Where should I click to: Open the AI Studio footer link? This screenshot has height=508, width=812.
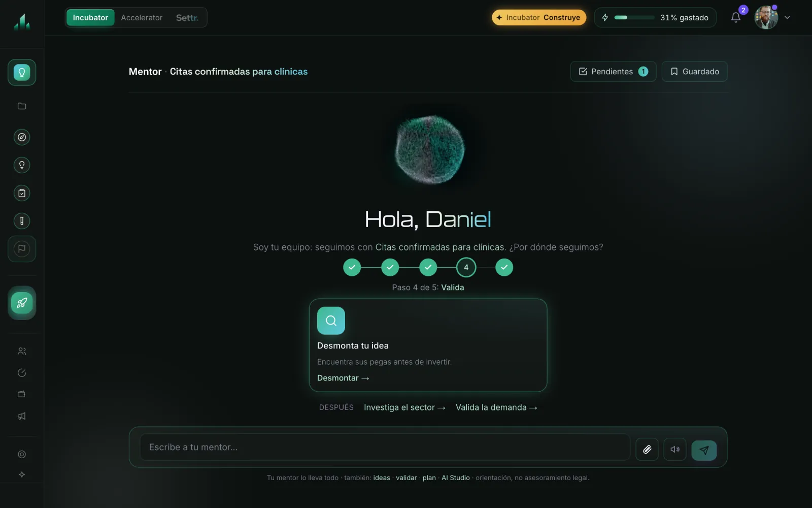456,478
